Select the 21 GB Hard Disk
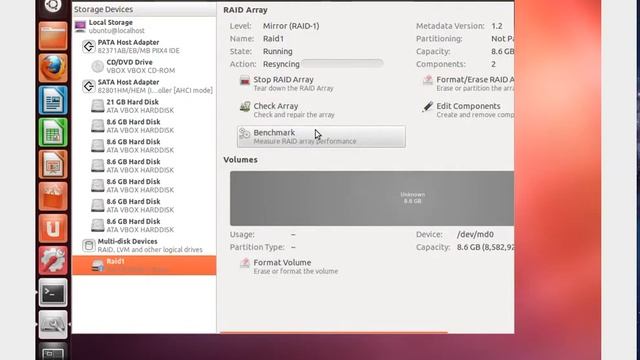The width and height of the screenshot is (640, 360). pyautogui.click(x=144, y=106)
